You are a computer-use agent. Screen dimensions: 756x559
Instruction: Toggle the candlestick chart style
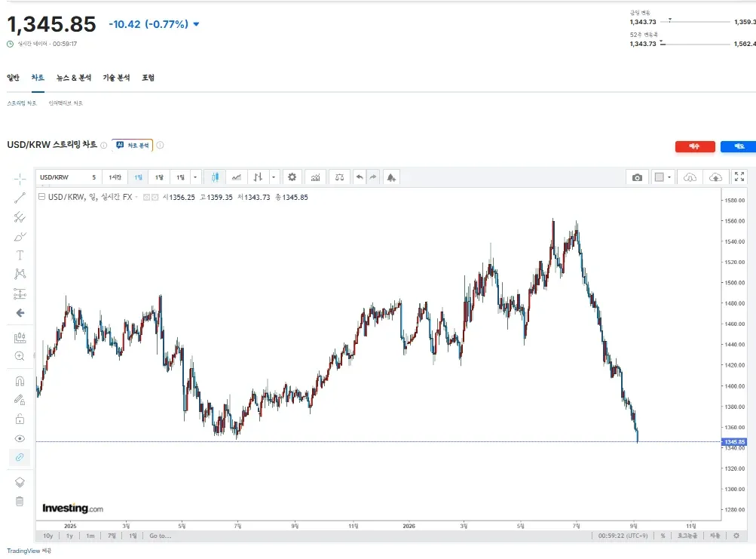[215, 177]
